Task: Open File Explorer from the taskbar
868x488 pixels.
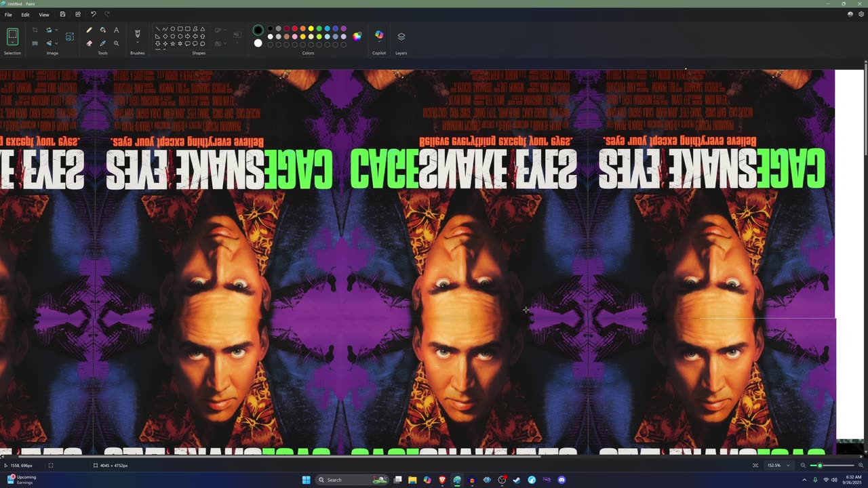Action: 412,480
